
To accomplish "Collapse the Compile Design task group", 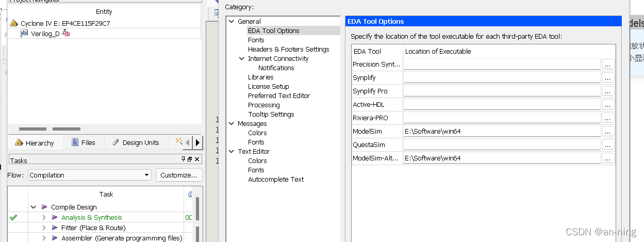I will click(34, 207).
